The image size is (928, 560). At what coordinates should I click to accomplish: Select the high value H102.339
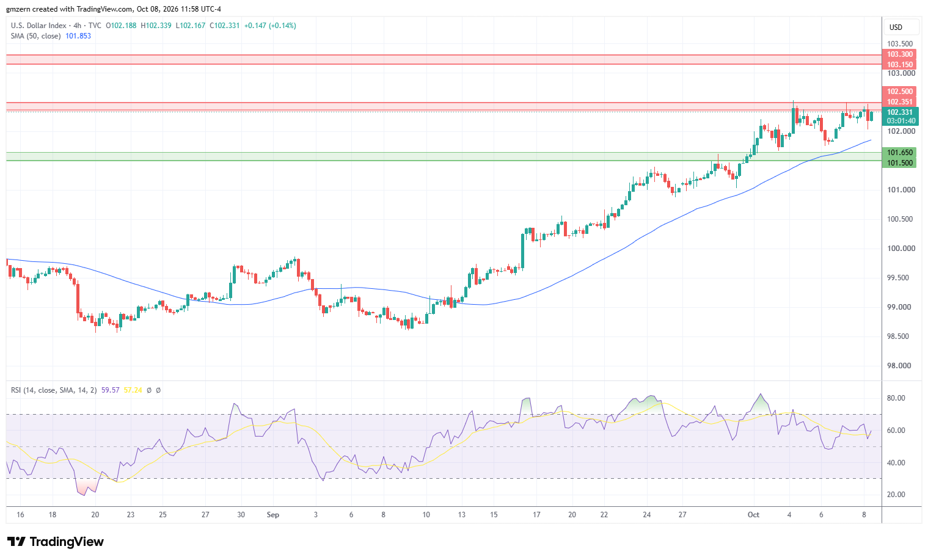click(156, 26)
